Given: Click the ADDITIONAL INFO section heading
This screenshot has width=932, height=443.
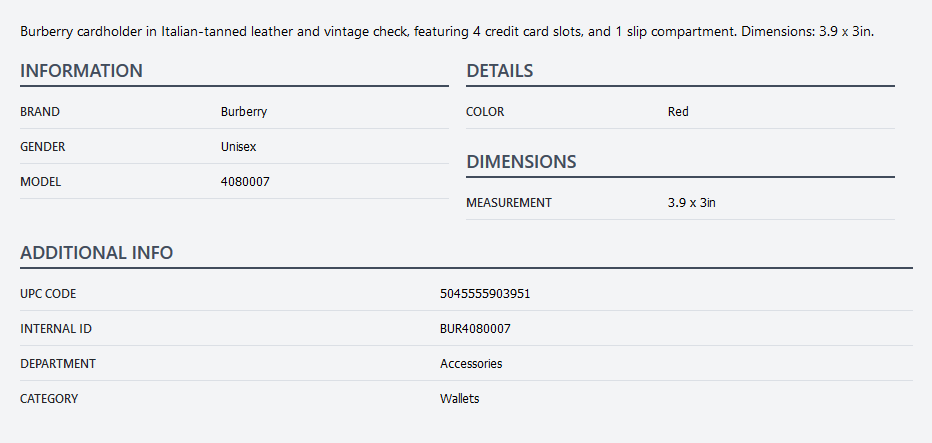Looking at the screenshot, I should [x=96, y=253].
